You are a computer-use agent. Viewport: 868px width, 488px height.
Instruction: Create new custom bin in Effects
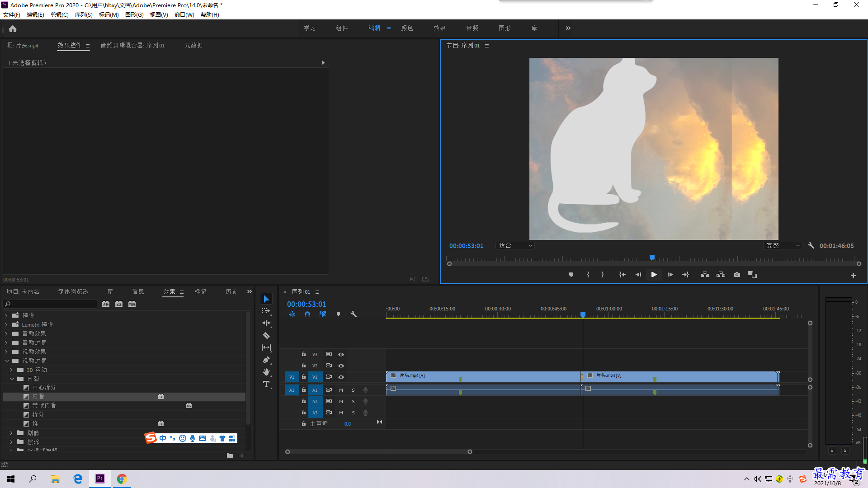[230, 455]
